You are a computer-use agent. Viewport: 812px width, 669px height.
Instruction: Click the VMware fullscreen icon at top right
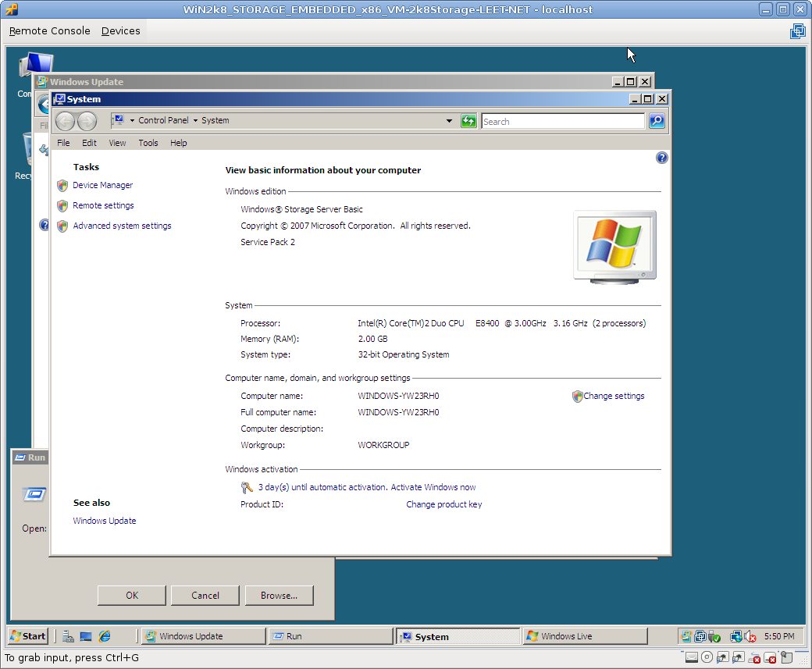797,31
